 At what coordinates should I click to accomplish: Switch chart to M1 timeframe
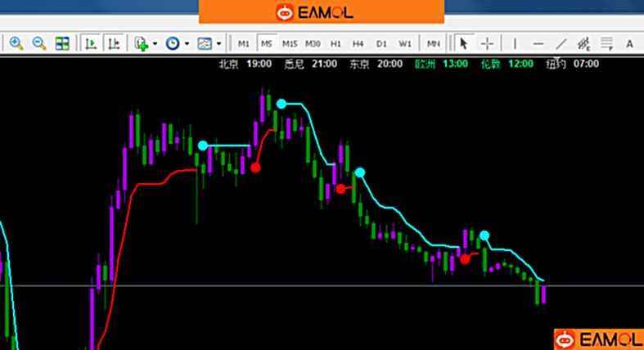point(244,43)
